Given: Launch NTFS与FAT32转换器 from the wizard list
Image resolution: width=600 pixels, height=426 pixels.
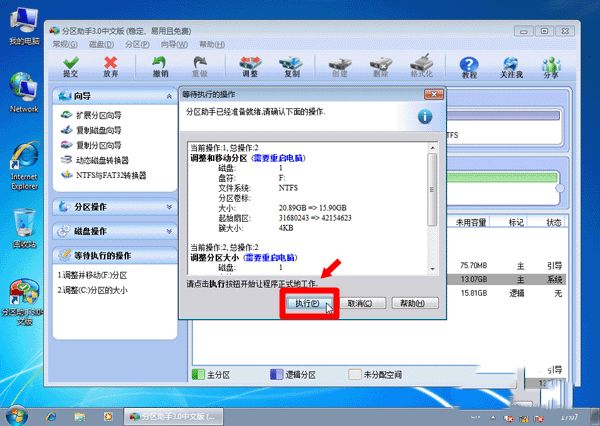Looking at the screenshot, I should pyautogui.click(x=104, y=175).
